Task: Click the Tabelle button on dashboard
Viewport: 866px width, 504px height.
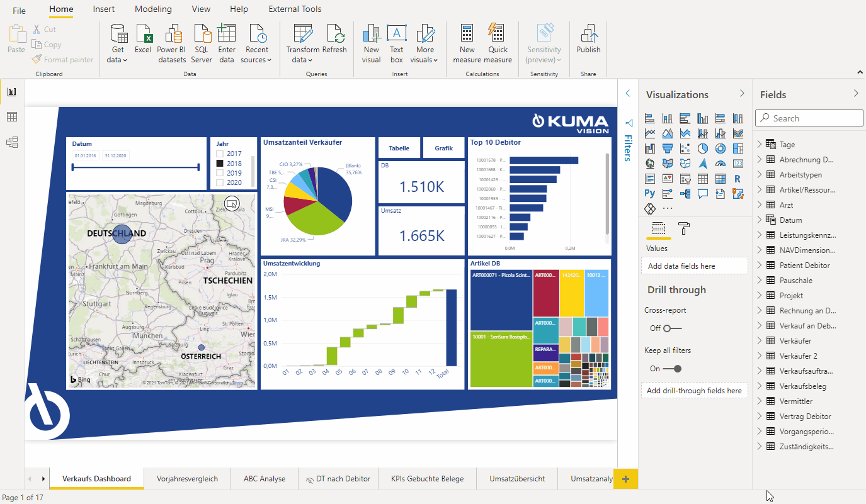Action: tap(399, 148)
